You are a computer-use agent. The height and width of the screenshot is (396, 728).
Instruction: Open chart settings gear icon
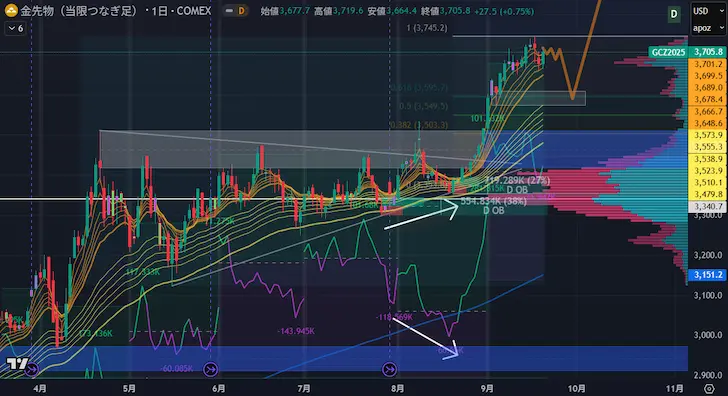(x=709, y=389)
